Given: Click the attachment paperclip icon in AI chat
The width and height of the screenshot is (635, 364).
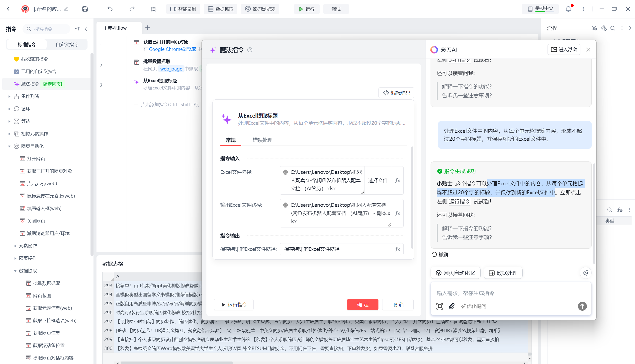Looking at the screenshot, I should [x=452, y=306].
